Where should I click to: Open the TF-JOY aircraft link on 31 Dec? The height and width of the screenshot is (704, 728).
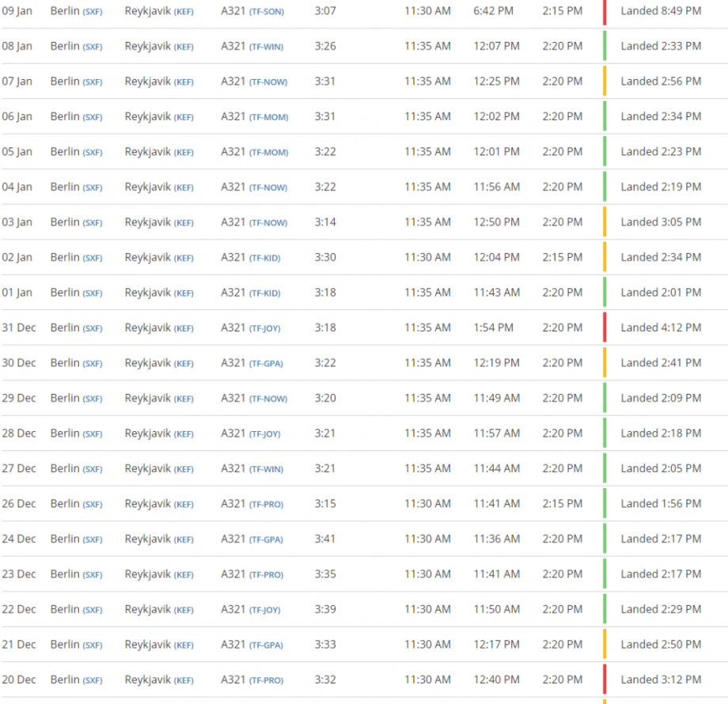click(x=264, y=328)
